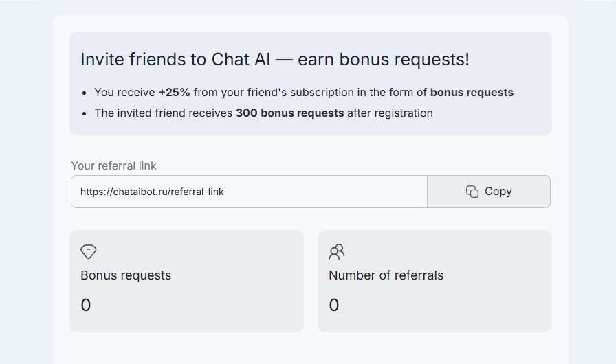The height and width of the screenshot is (364, 616).
Task: Click the bold "bonus requests" ending first bullet
Action: (472, 93)
